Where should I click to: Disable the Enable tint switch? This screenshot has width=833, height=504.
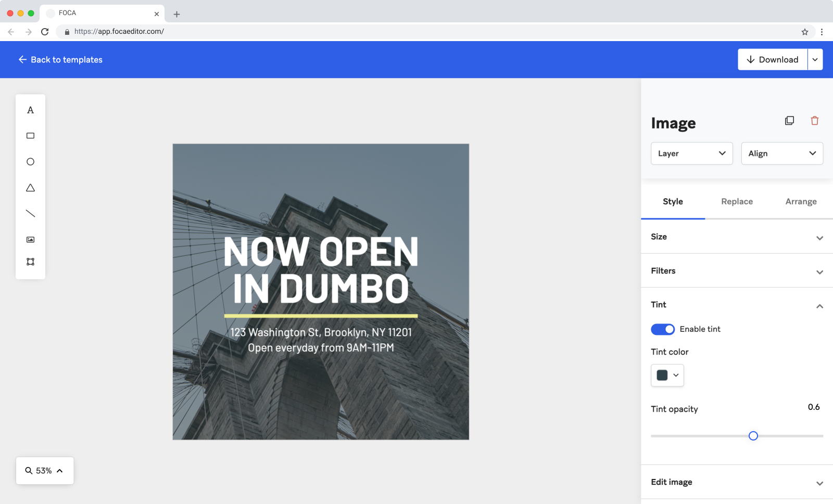pyautogui.click(x=662, y=329)
